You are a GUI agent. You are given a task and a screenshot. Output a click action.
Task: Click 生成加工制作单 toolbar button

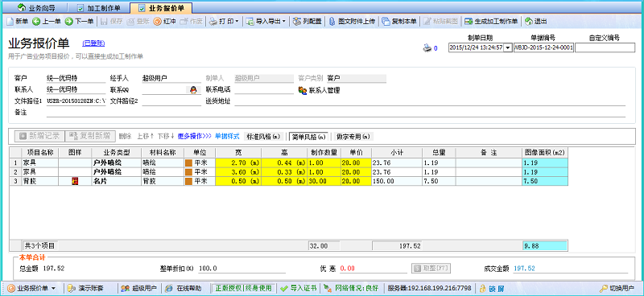(x=491, y=22)
